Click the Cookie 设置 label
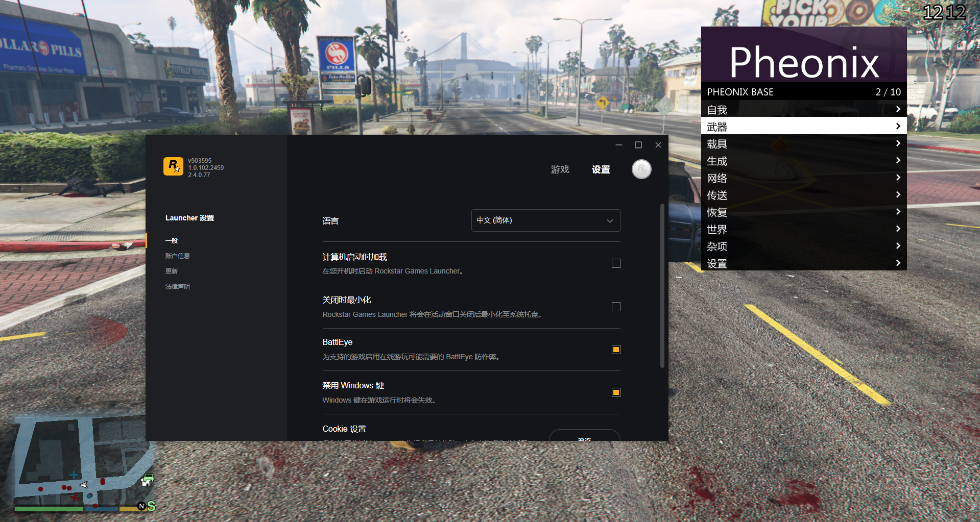980x522 pixels. 344,429
